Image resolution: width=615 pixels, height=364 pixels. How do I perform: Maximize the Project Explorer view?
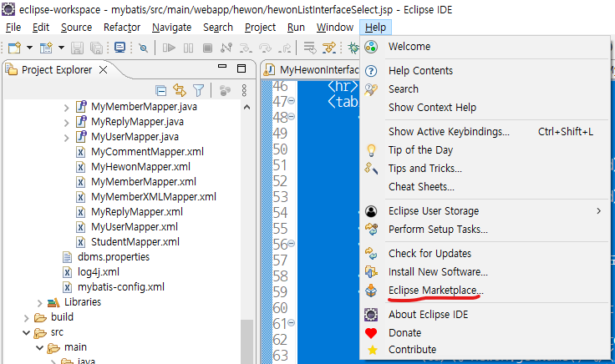[x=241, y=68]
